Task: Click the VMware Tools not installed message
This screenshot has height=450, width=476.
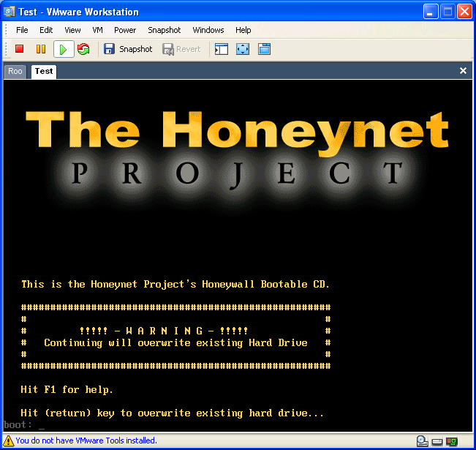Action: point(86,440)
